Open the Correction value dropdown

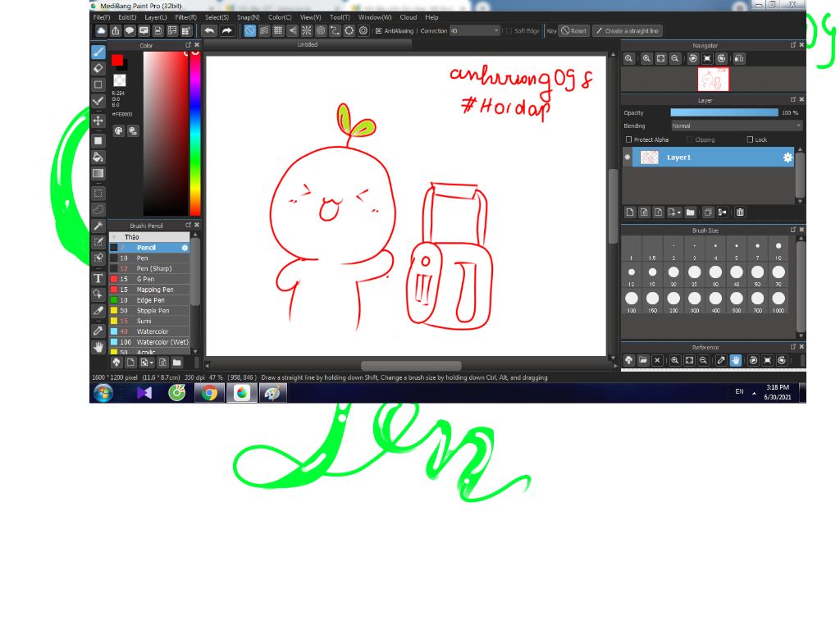[475, 30]
